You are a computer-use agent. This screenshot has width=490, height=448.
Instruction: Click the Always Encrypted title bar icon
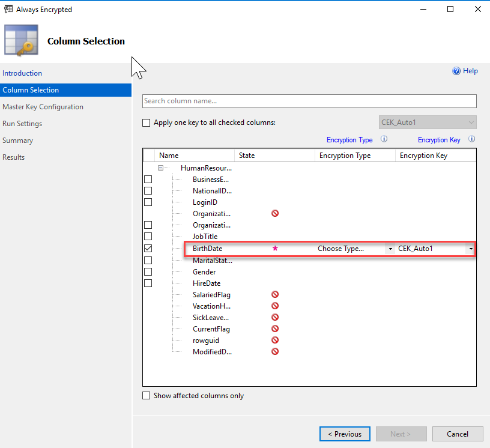(8, 9)
